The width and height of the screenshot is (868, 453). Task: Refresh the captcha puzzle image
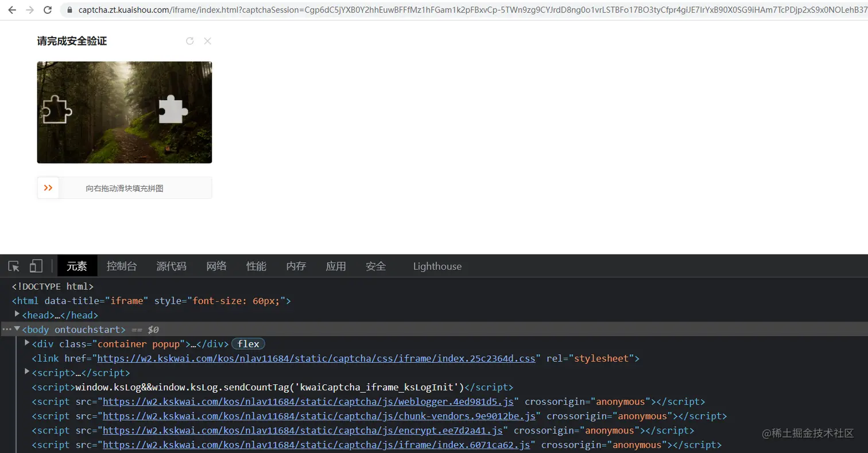click(190, 41)
